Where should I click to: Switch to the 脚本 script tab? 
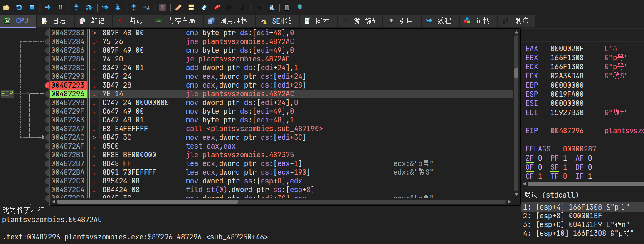coord(318,21)
